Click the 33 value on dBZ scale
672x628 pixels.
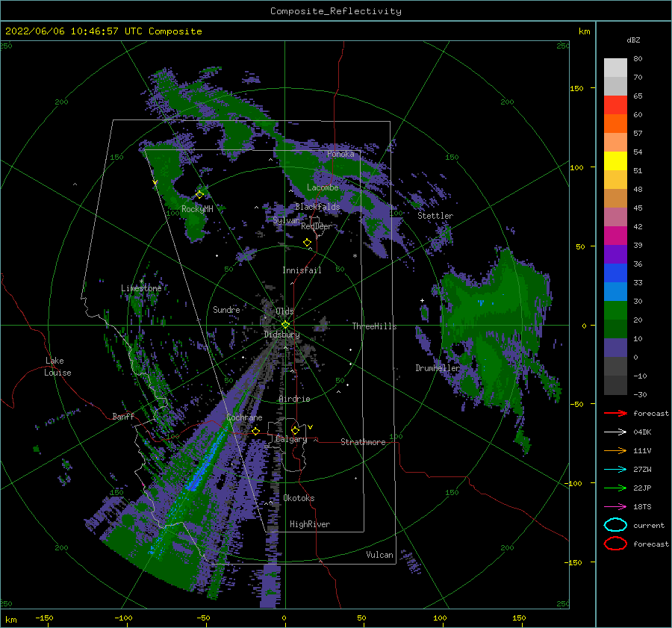tap(638, 282)
